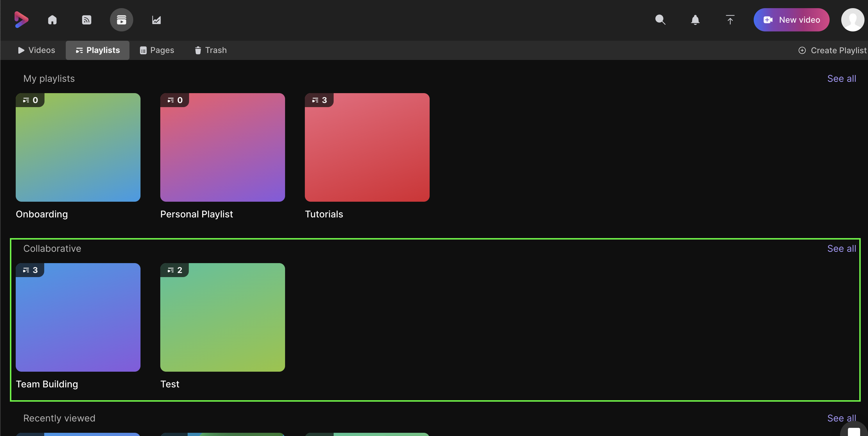Screen dimensions: 868x436
Task: Open the Tutorials playlist thumbnail
Action: tap(367, 147)
